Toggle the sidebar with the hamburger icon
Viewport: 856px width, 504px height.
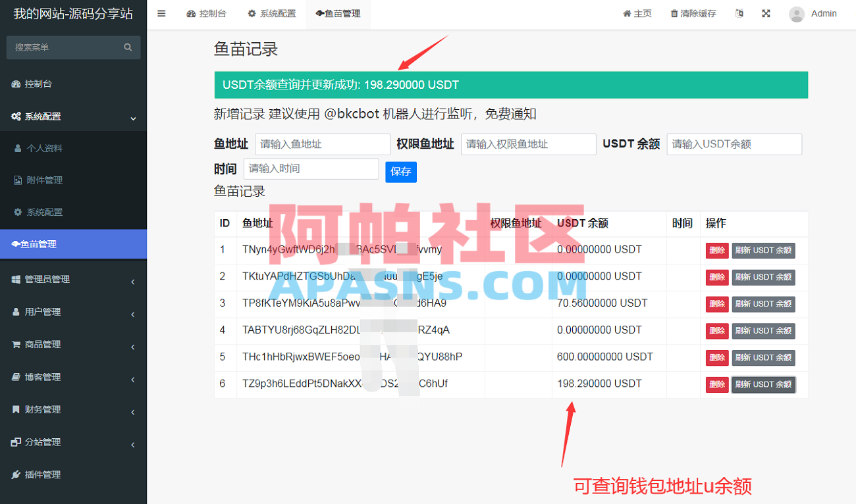tap(161, 13)
